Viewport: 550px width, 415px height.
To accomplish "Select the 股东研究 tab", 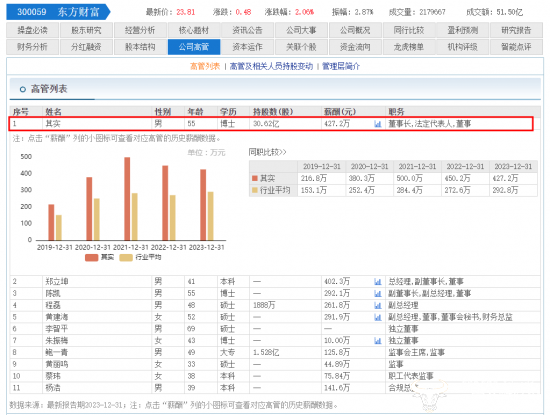I will (x=86, y=30).
